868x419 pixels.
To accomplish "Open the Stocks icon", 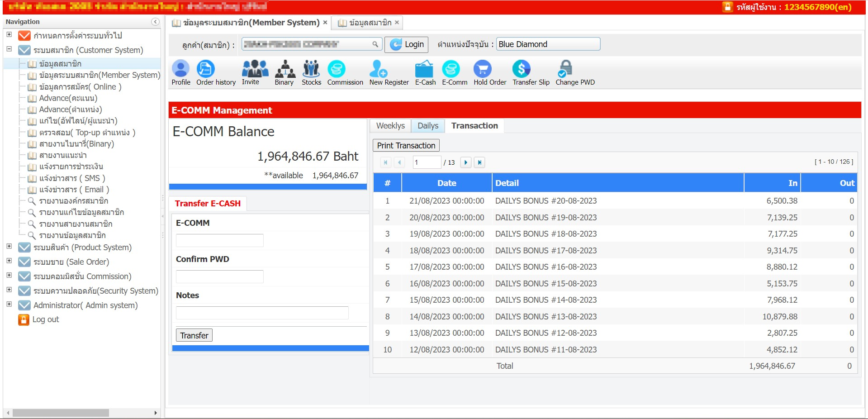I will [311, 69].
